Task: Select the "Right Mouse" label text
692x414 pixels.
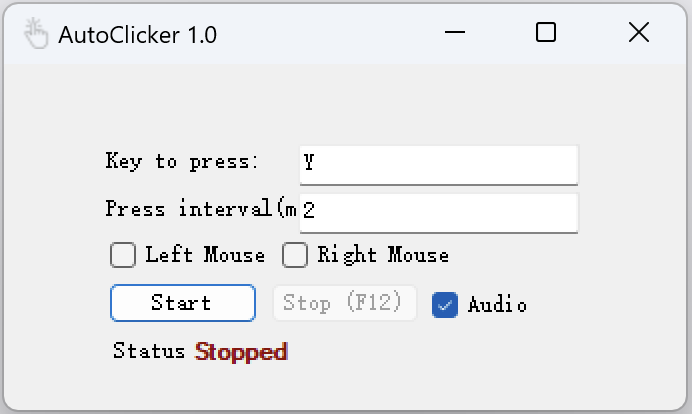Action: (383, 255)
